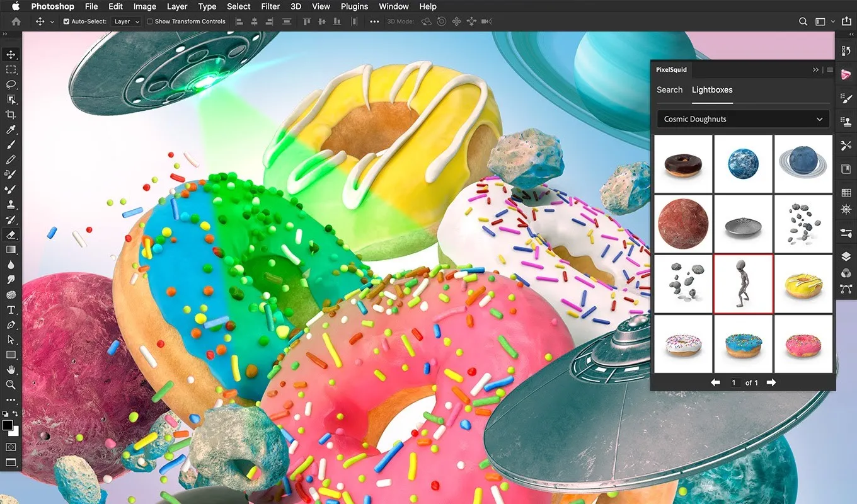Select the Rectangle shape tool
This screenshot has width=857, height=504.
[11, 355]
